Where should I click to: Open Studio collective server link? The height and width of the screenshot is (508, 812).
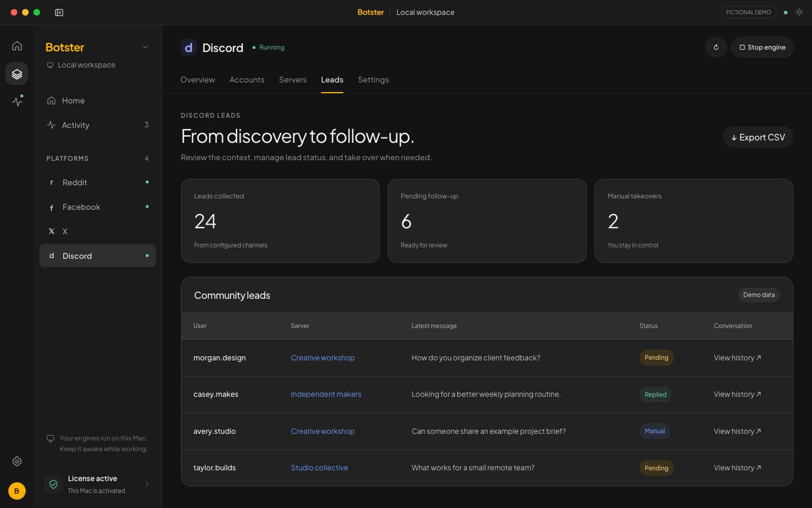tap(319, 467)
